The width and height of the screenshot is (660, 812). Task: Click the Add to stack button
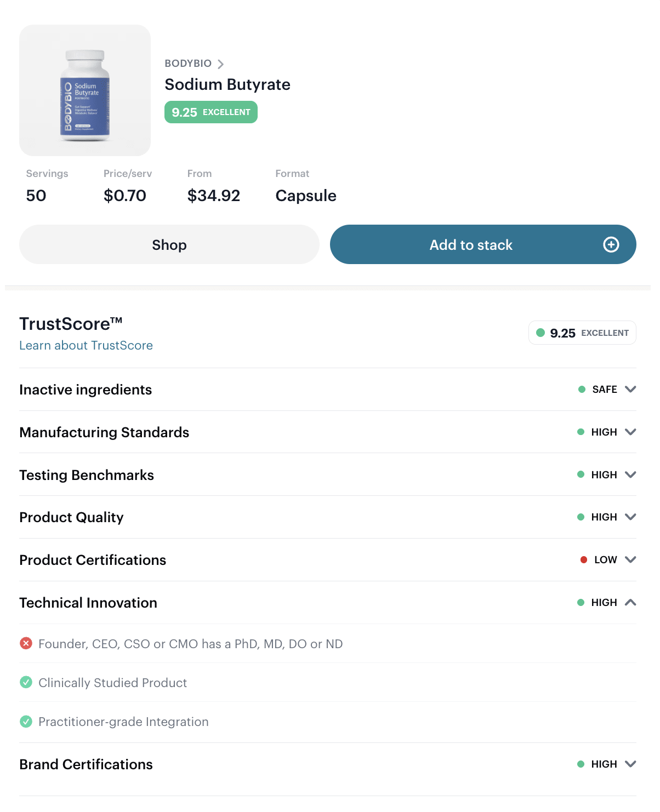click(x=483, y=244)
